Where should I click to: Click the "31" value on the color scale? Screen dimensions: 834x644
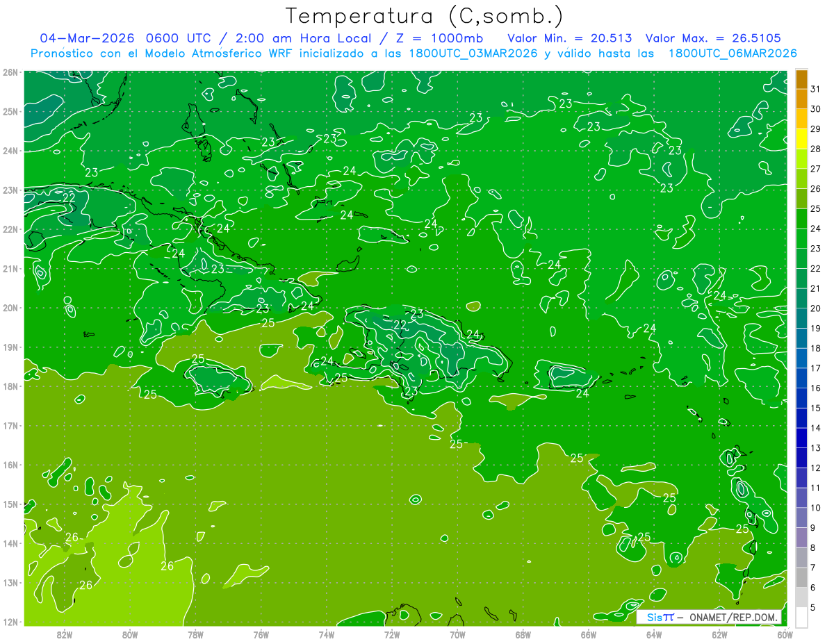pyautogui.click(x=815, y=88)
